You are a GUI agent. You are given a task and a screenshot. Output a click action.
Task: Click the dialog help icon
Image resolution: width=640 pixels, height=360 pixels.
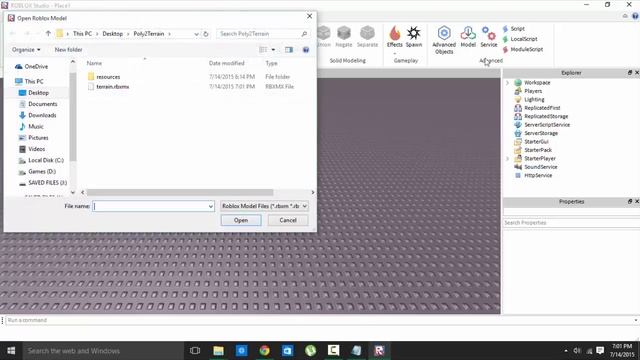coord(306,50)
